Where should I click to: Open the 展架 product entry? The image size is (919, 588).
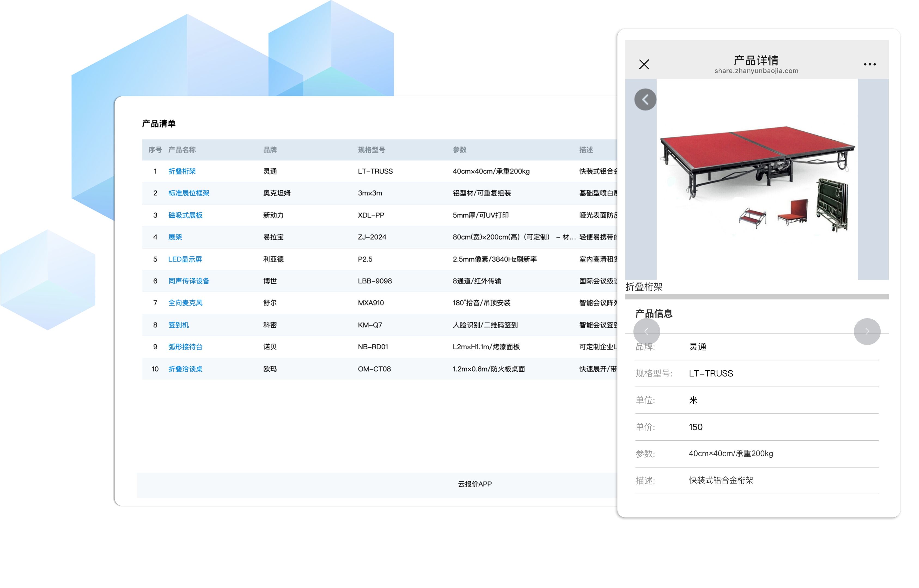(x=175, y=237)
